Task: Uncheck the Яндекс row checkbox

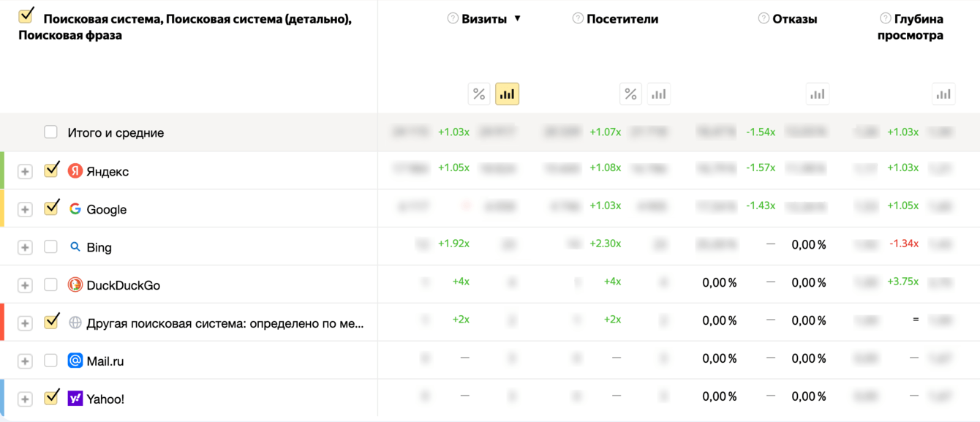Action: coord(50,170)
